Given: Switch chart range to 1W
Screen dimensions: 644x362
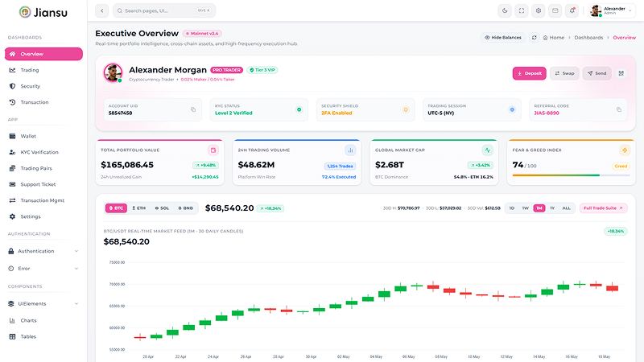Looking at the screenshot, I should (526, 208).
